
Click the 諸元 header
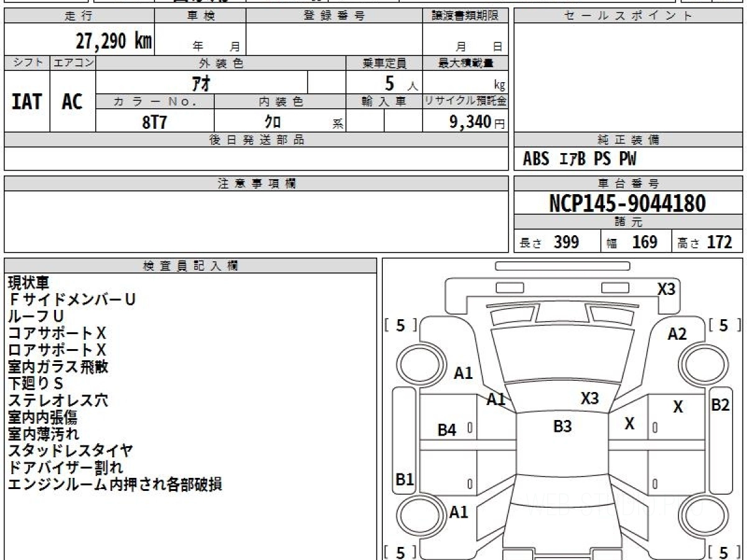click(628, 222)
